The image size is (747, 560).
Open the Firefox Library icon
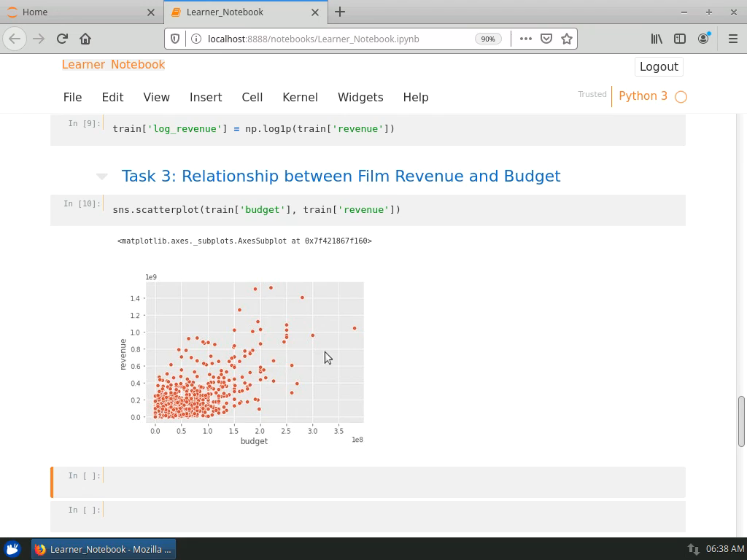tap(657, 39)
